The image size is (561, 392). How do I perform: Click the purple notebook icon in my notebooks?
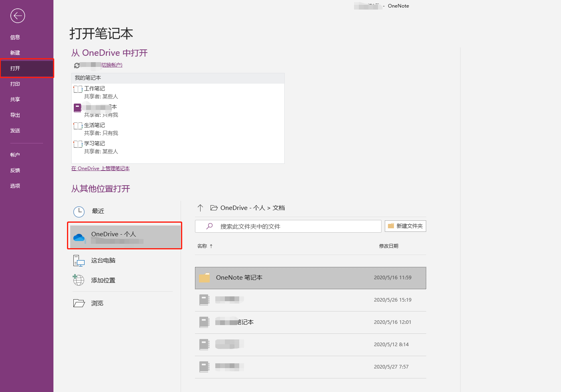coord(78,108)
